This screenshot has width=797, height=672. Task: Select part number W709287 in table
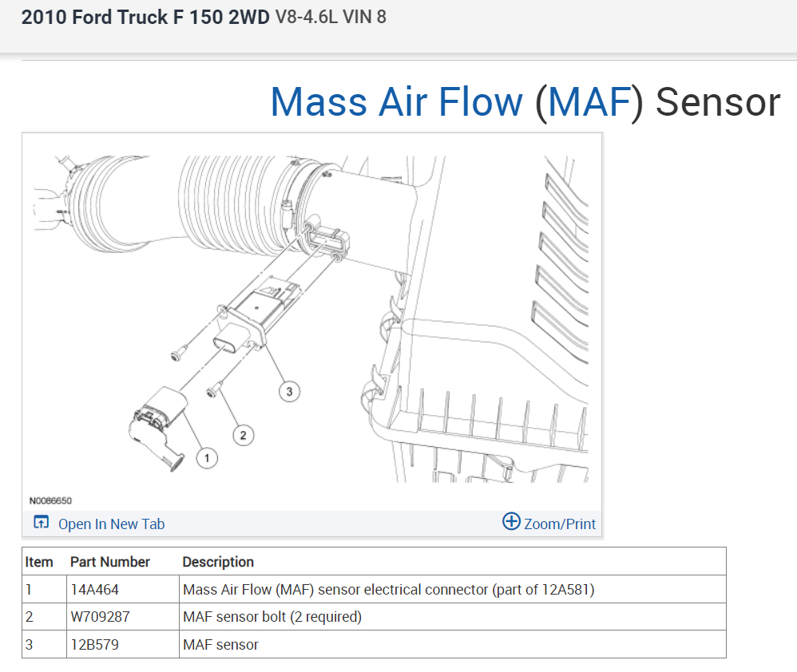coord(100,617)
